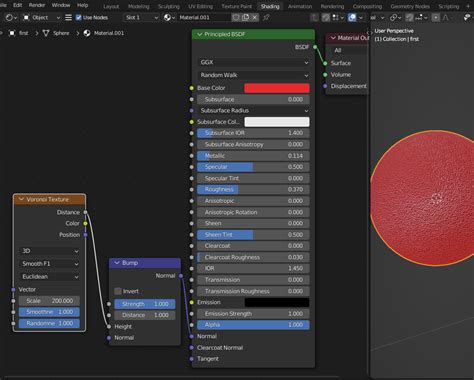The height and width of the screenshot is (380, 474).
Task: Click the proportional falloff curve icon
Action: point(446,17)
